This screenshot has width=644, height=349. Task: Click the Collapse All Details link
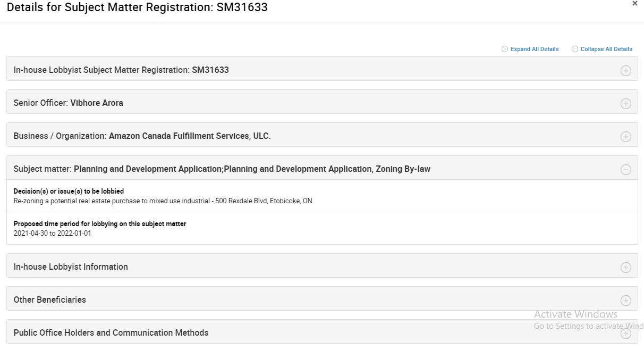[x=606, y=49]
